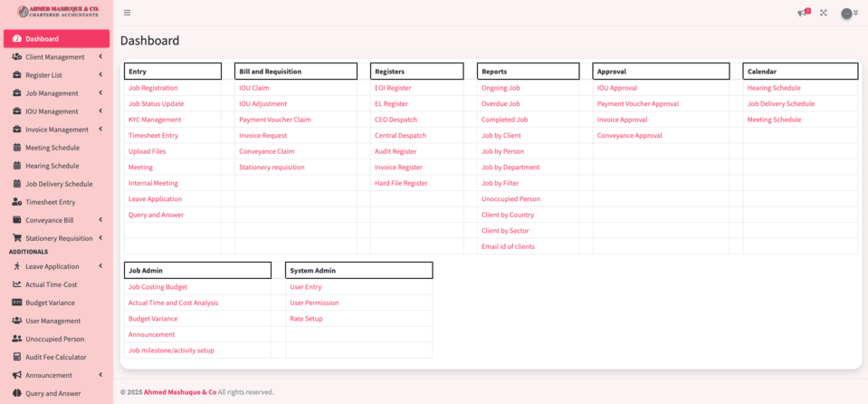
Task: Open the Email id of clients link
Action: pyautogui.click(x=508, y=246)
